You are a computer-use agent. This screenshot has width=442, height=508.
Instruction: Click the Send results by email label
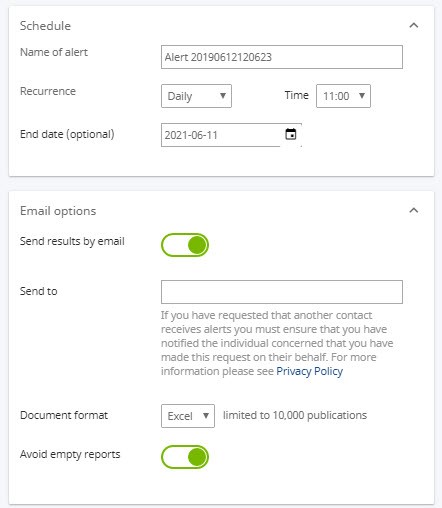pyautogui.click(x=72, y=241)
